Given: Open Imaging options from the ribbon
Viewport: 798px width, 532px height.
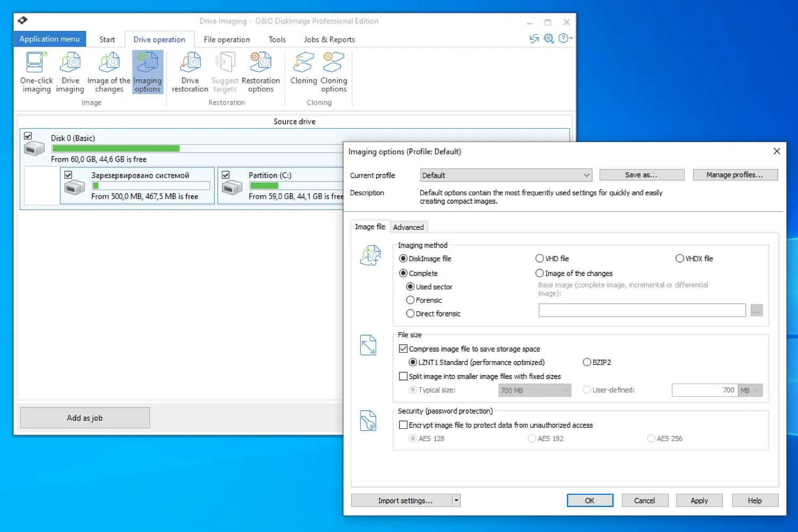Looking at the screenshot, I should (x=147, y=72).
